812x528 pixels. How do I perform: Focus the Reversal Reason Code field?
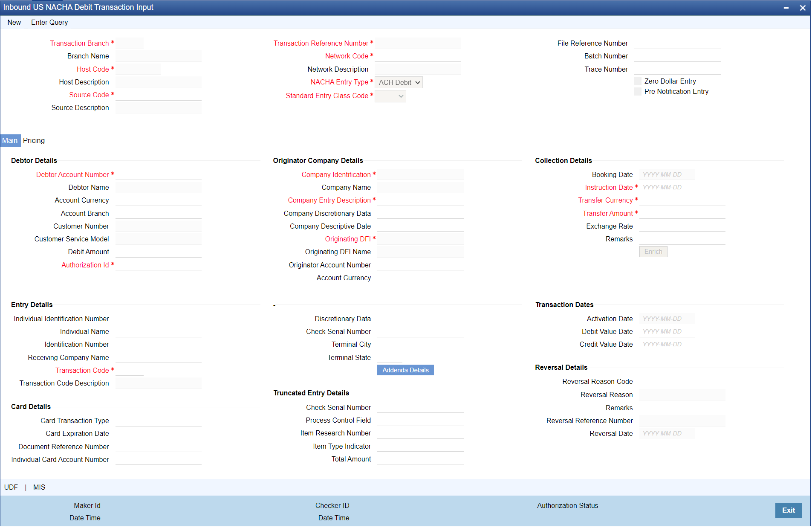(682, 381)
